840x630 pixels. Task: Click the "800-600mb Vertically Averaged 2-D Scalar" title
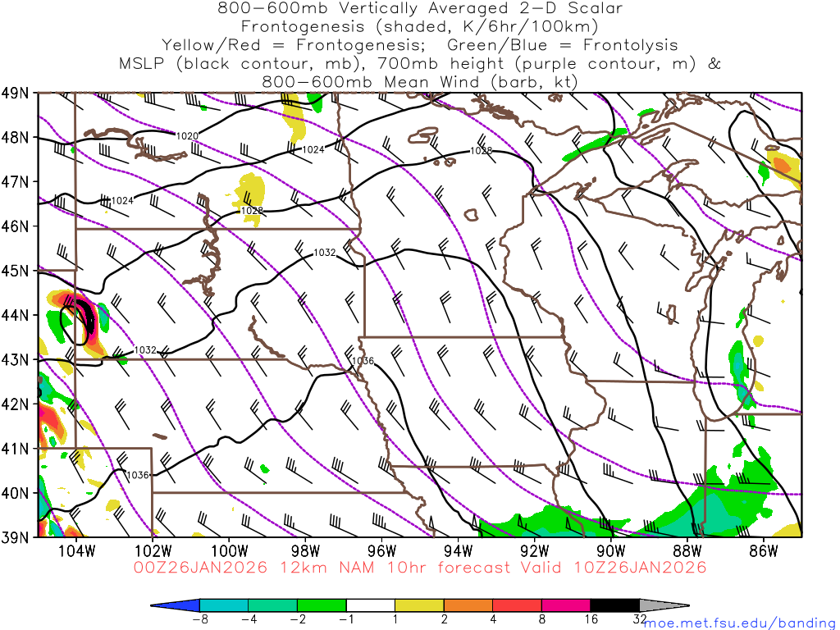point(419,8)
